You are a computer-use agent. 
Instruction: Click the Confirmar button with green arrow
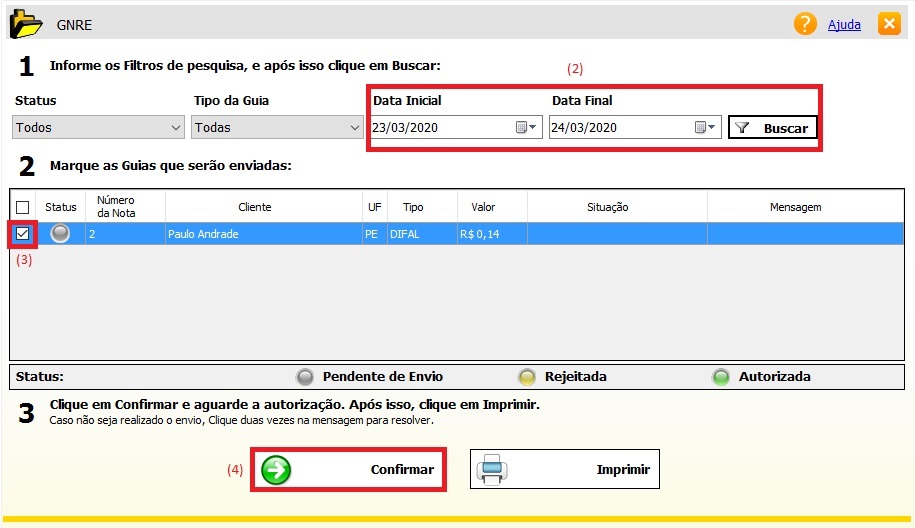348,470
